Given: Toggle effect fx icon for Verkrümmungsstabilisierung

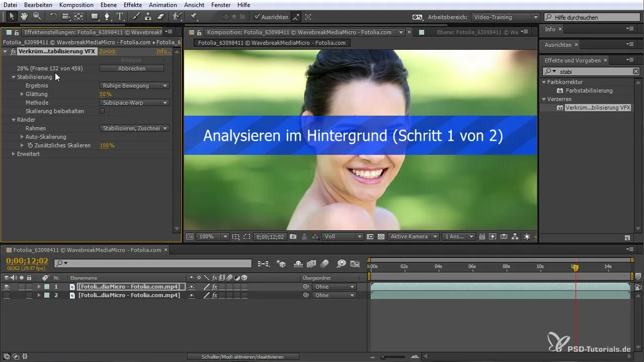Looking at the screenshot, I should pyautogui.click(x=13, y=51).
